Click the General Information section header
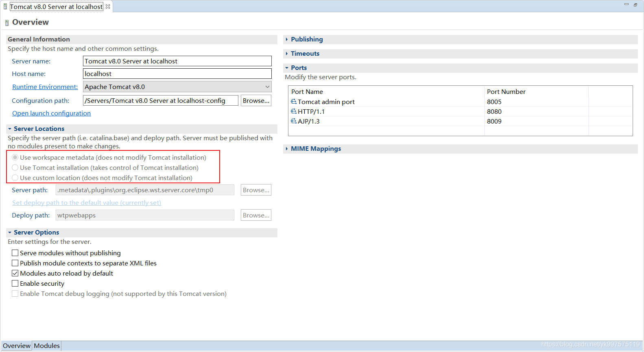The height and width of the screenshot is (352, 644). click(x=142, y=39)
